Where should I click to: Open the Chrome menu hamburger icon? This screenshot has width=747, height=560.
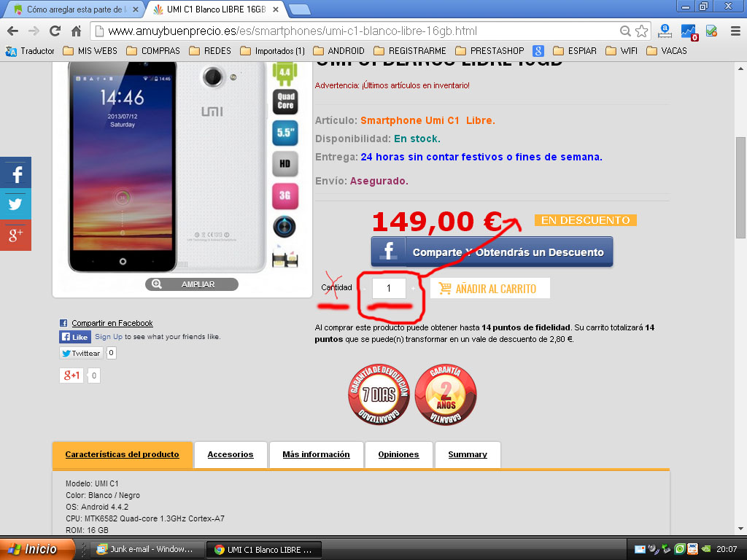tap(735, 31)
